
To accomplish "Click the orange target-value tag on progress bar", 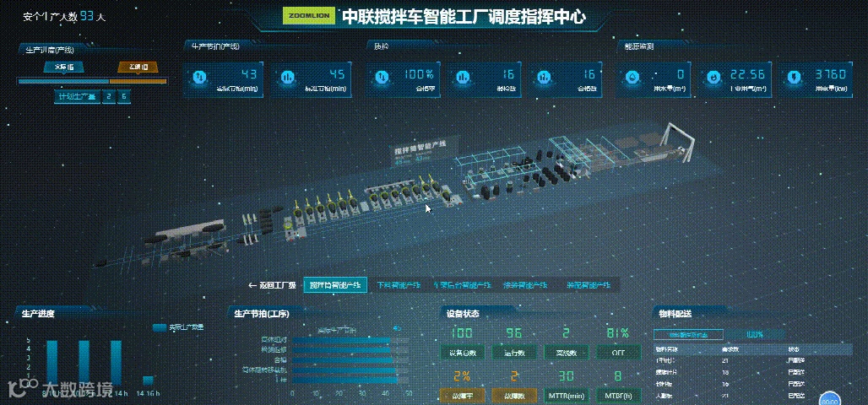I will tap(138, 67).
